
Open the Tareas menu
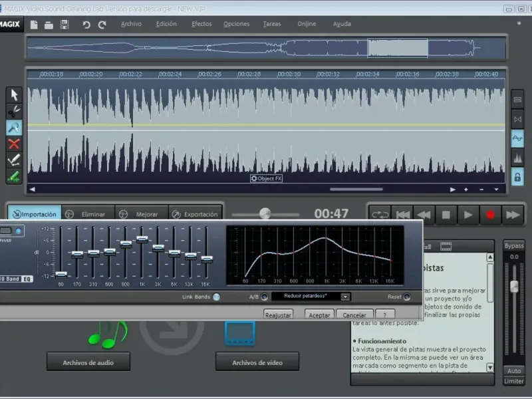[x=272, y=24]
